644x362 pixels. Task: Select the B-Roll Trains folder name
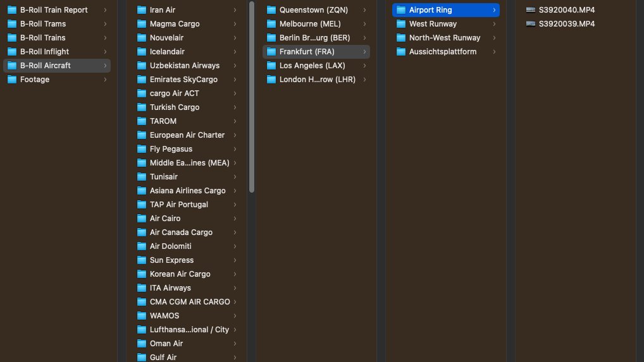point(43,38)
